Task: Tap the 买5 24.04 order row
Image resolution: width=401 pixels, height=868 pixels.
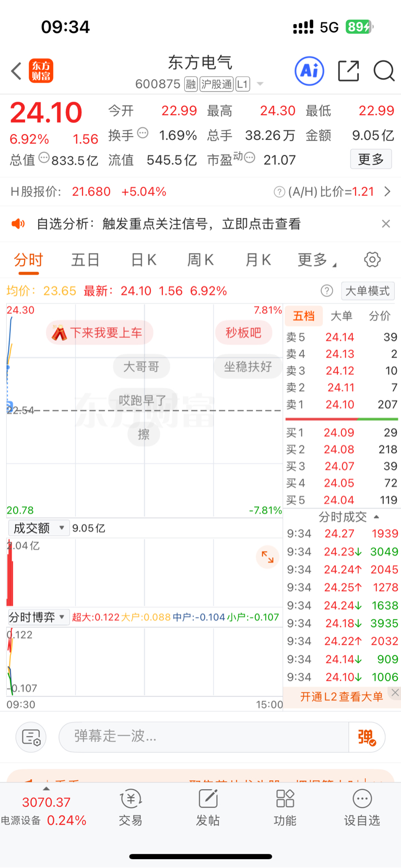Action: pyautogui.click(x=342, y=500)
